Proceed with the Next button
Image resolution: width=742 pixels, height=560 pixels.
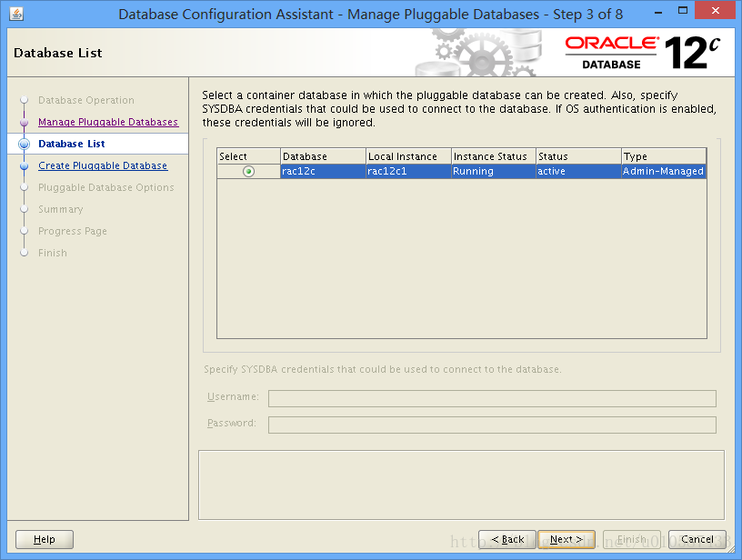(x=567, y=539)
